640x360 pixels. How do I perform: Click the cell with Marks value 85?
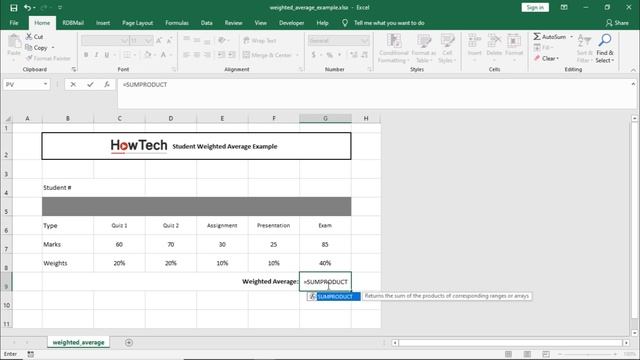pyautogui.click(x=325, y=244)
